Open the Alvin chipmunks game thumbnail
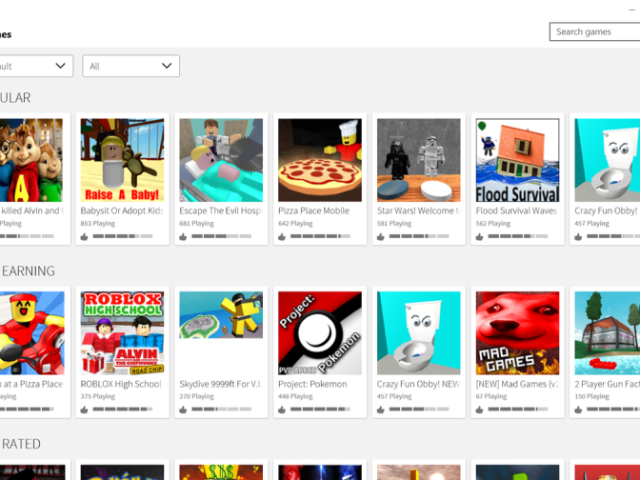Viewport: 640px width, 480px height. tap(31, 160)
